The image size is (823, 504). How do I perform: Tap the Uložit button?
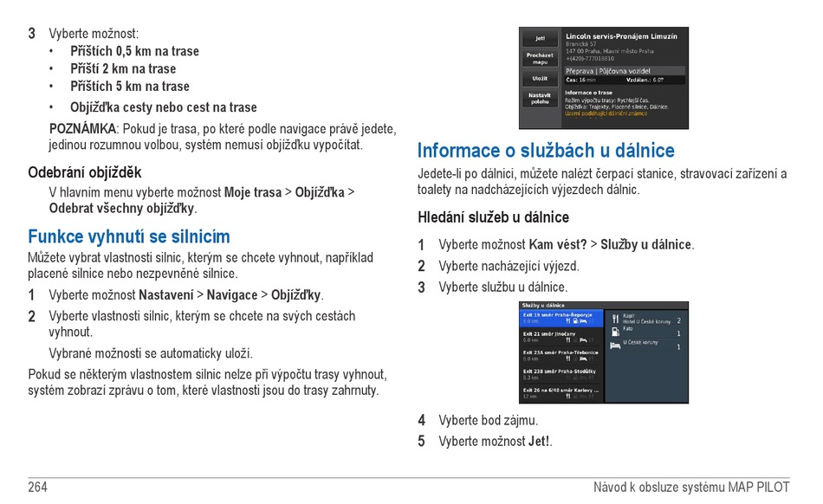[x=540, y=79]
